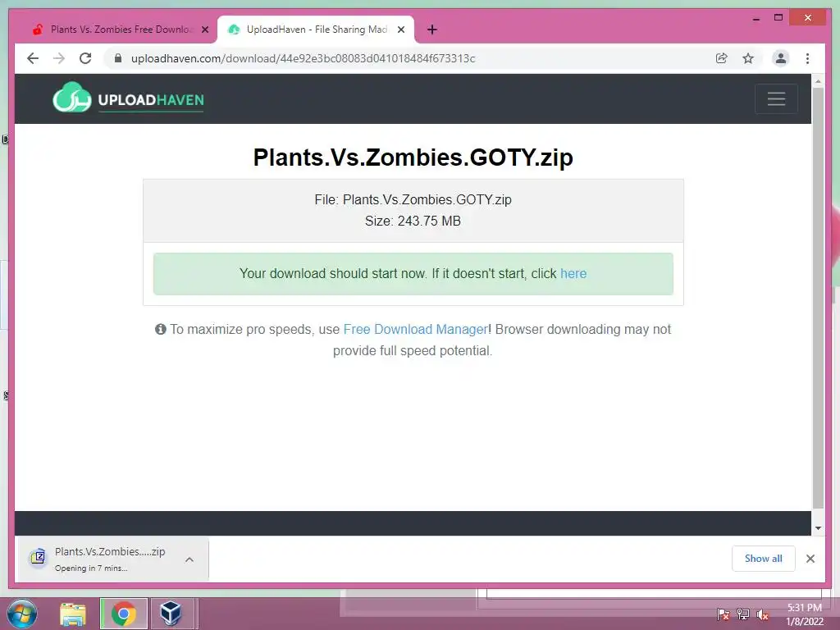Viewport: 840px width, 630px height.
Task: Click Show all downloads button
Action: pyautogui.click(x=764, y=559)
